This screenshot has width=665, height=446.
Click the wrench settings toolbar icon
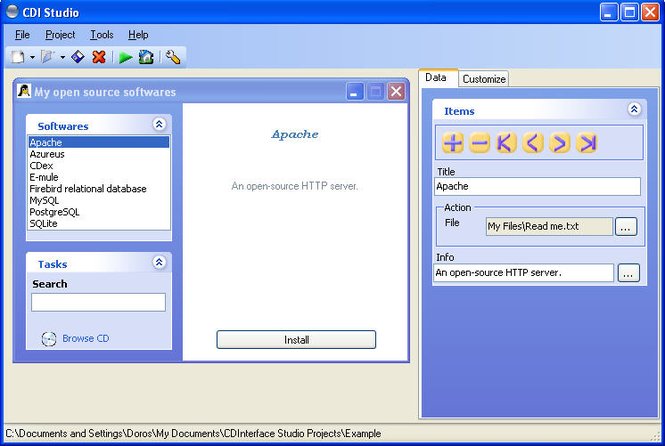point(173,57)
